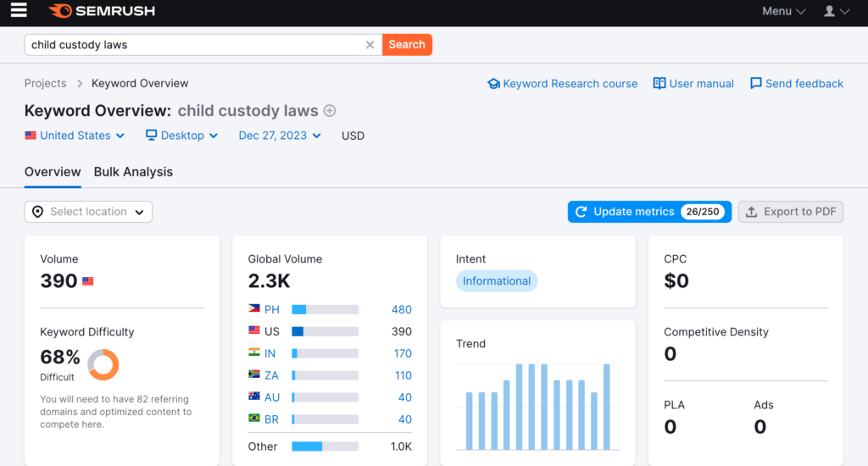Click the keyword search input field
The image size is (868, 466).
click(x=195, y=45)
